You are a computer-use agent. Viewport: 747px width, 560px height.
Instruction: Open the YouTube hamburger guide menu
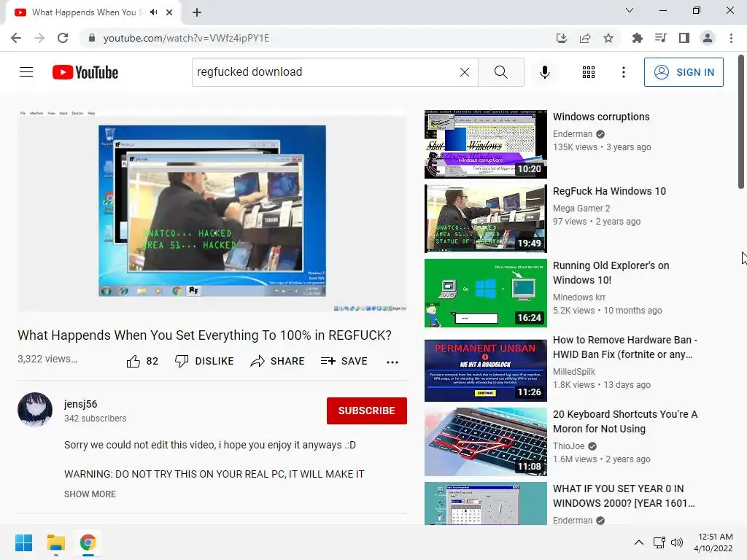click(26, 72)
